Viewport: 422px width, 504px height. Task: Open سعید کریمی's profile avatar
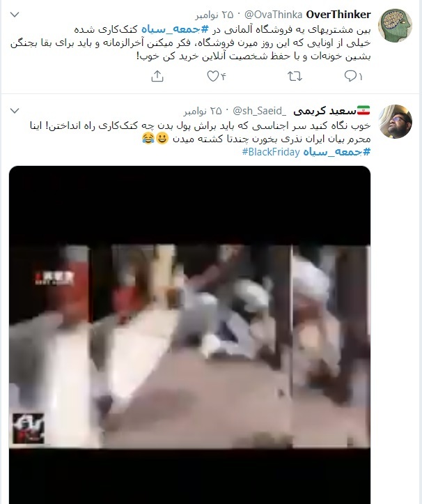pos(395,121)
